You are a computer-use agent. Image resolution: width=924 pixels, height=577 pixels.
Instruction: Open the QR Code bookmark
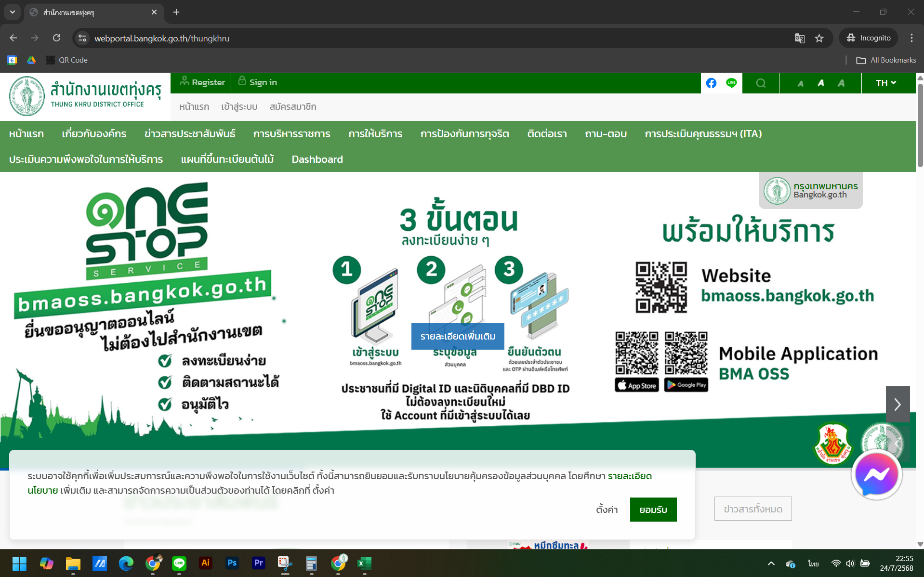click(67, 60)
